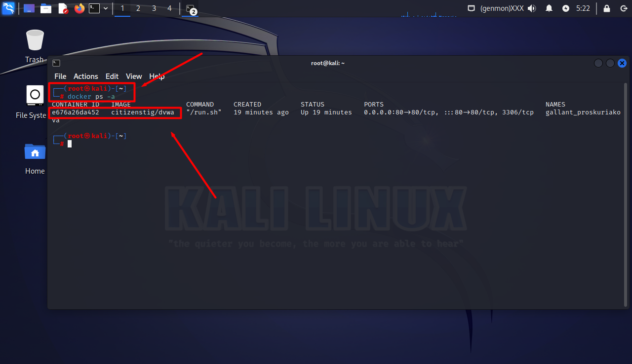Viewport: 632px width, 364px height.
Task: Minimize the terminal window
Action: (598, 63)
